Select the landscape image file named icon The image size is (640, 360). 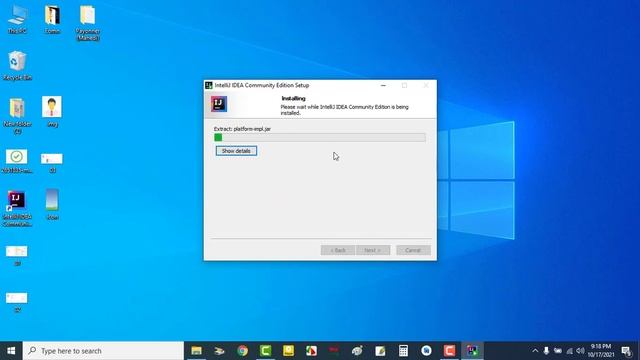[52, 204]
